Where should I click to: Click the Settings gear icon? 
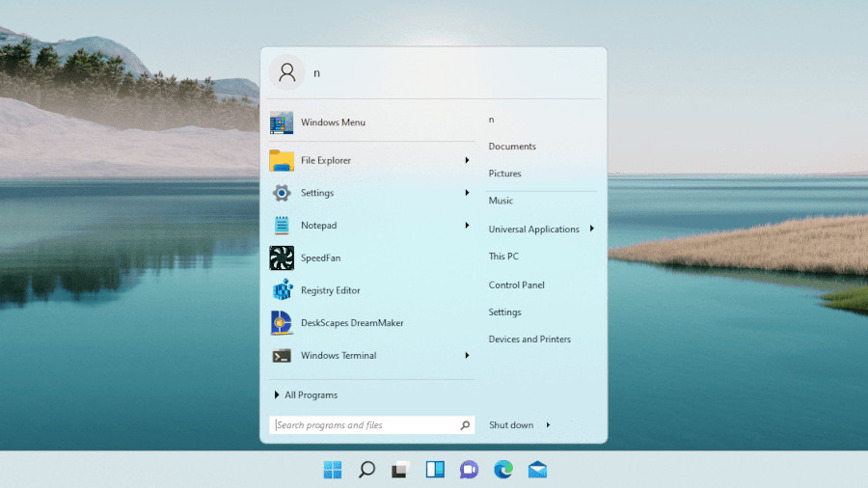(x=282, y=193)
